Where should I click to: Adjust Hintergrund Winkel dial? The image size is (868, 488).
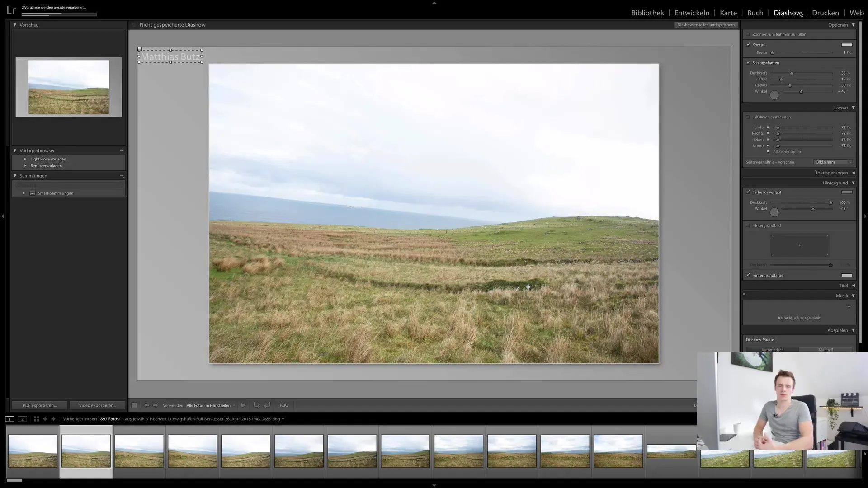pyautogui.click(x=774, y=212)
